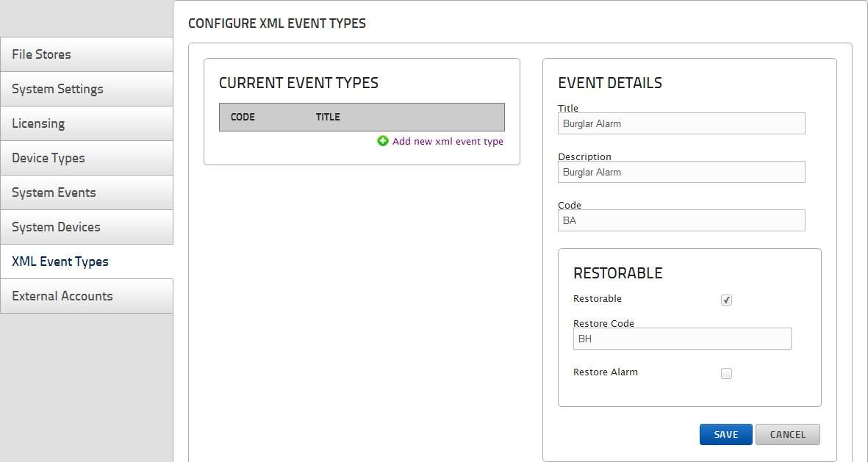Focus the Description text field

tap(681, 172)
